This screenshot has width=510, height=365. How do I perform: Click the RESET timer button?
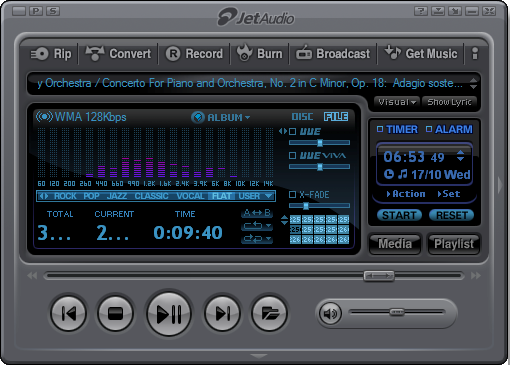[452, 215]
